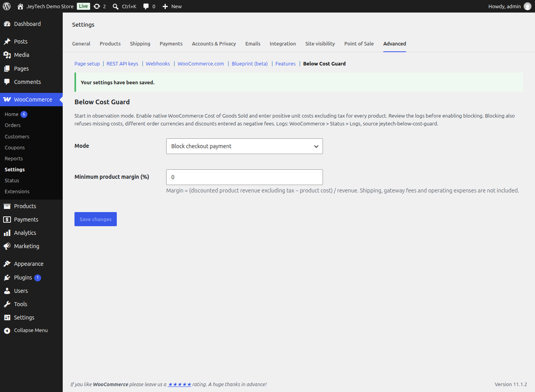Click the Dashboard gauge icon
This screenshot has height=392, width=535.
(7, 24)
